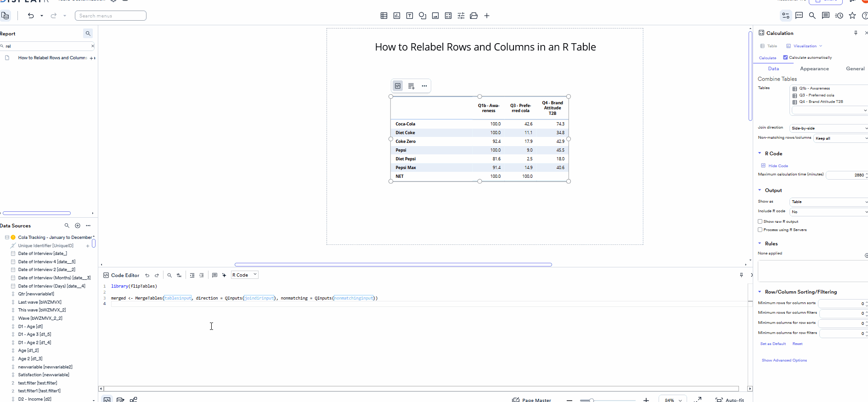Toggle comment icon in Code Editor toolbar
This screenshot has height=402, width=868.
[214, 275]
